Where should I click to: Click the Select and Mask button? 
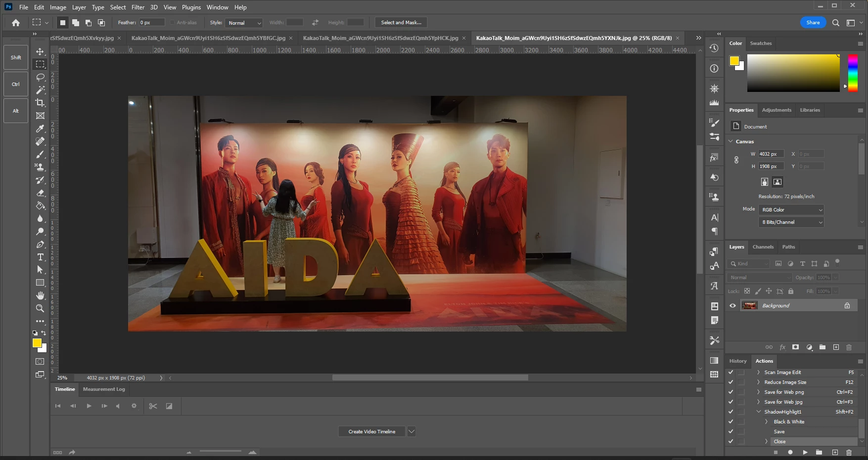tap(401, 23)
